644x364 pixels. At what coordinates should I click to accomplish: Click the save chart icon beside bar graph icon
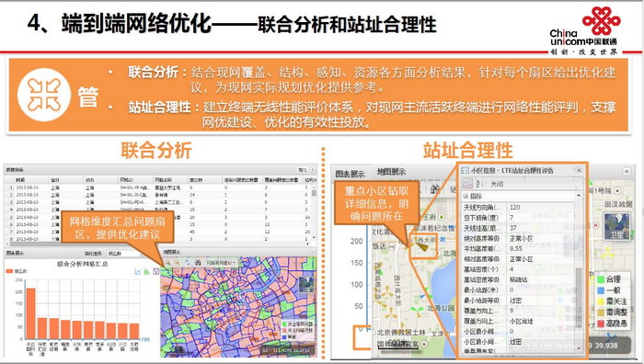pyautogui.click(x=156, y=271)
